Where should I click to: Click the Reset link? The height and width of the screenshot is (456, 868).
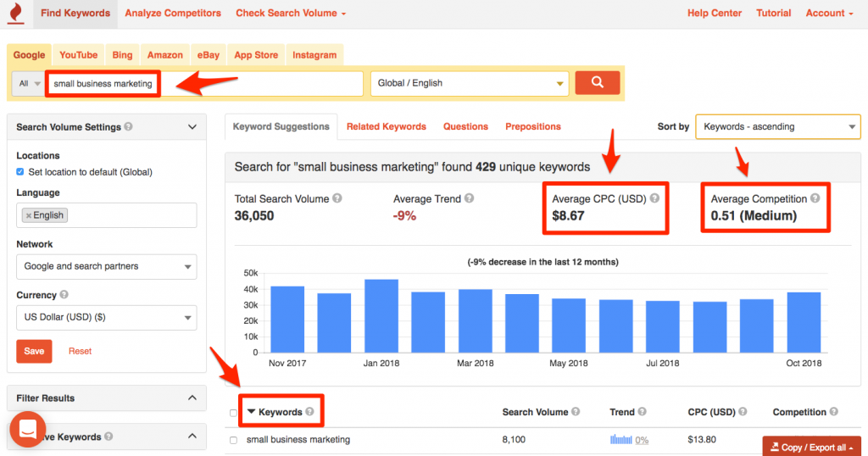click(x=80, y=351)
